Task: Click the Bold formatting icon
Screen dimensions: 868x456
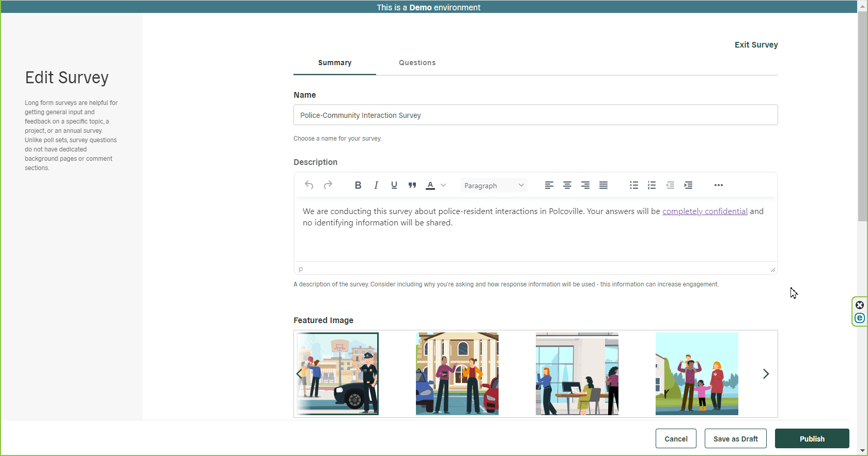Action: pyautogui.click(x=358, y=185)
